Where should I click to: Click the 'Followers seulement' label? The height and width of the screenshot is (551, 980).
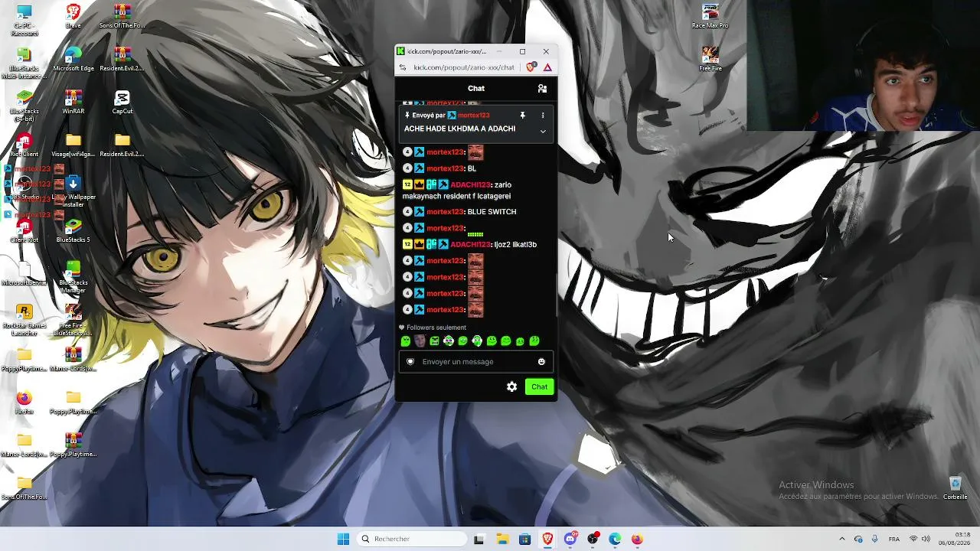coord(436,328)
